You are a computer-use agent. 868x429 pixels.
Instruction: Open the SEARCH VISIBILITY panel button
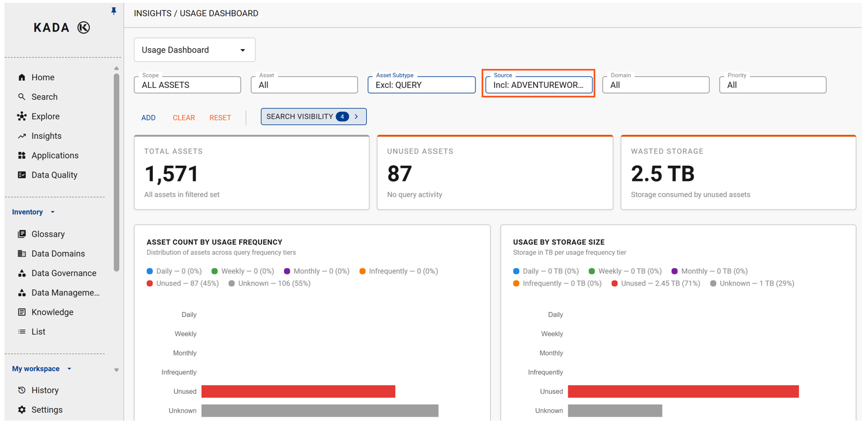pos(314,116)
